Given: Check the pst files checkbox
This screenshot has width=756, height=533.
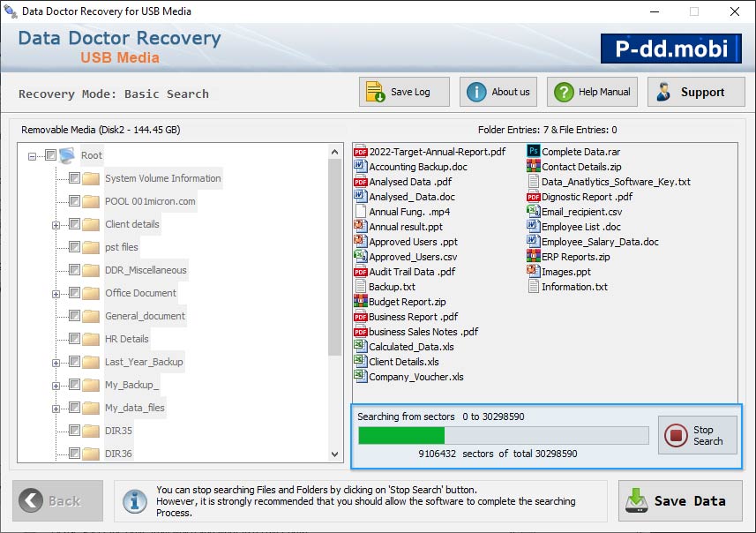Looking at the screenshot, I should coord(74,247).
